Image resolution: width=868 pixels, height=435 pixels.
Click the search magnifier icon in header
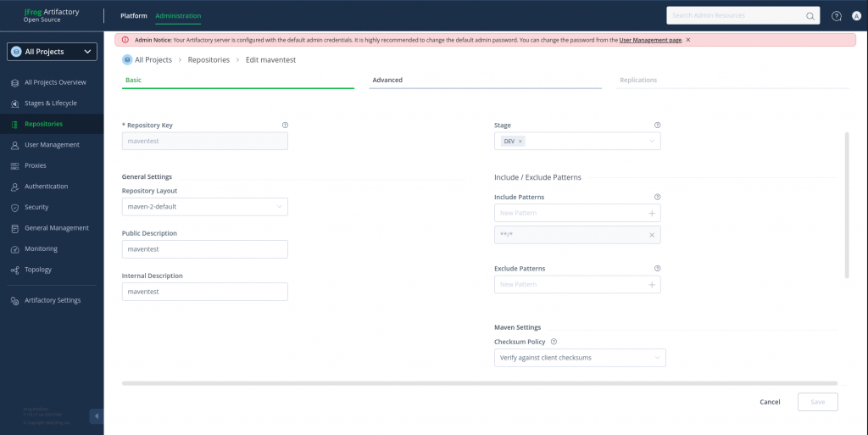coord(810,16)
